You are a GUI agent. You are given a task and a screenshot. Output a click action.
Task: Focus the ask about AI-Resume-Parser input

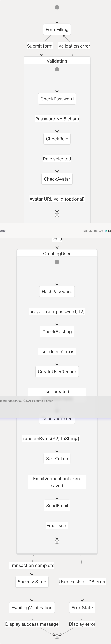coord(37,401)
